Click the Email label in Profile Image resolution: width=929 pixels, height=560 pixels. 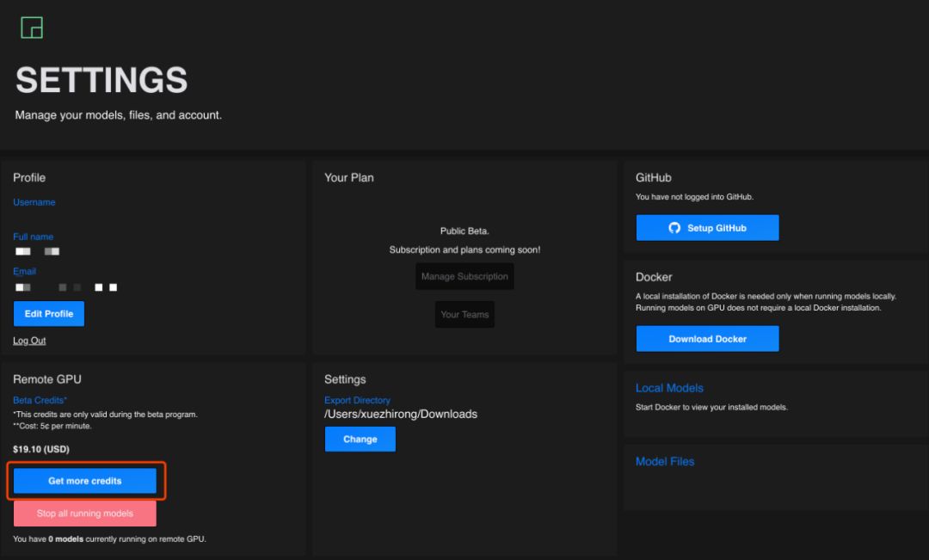(24, 271)
